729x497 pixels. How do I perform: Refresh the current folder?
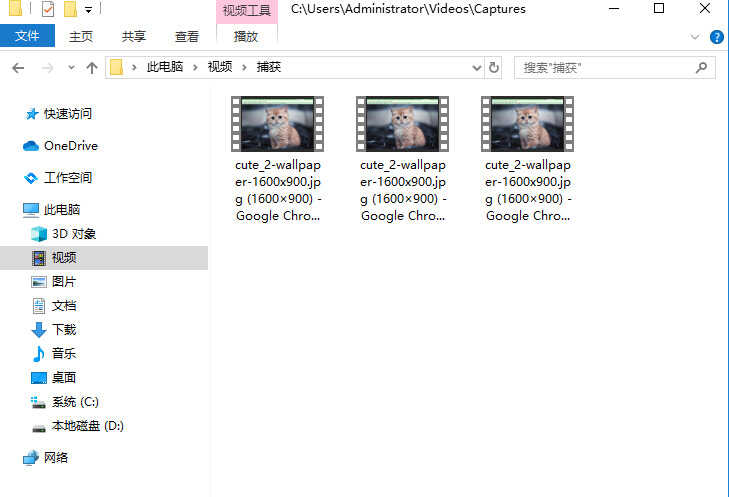(494, 68)
